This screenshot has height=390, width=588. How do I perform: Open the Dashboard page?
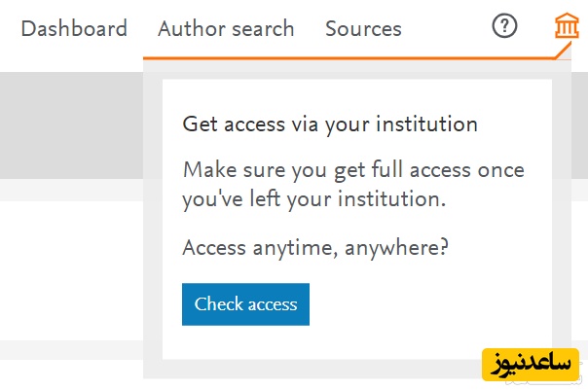click(x=74, y=28)
